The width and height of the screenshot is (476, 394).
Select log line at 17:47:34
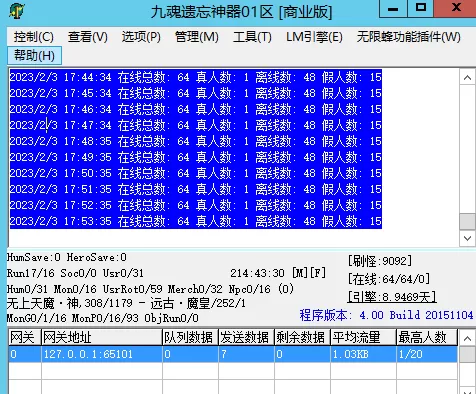pos(196,125)
